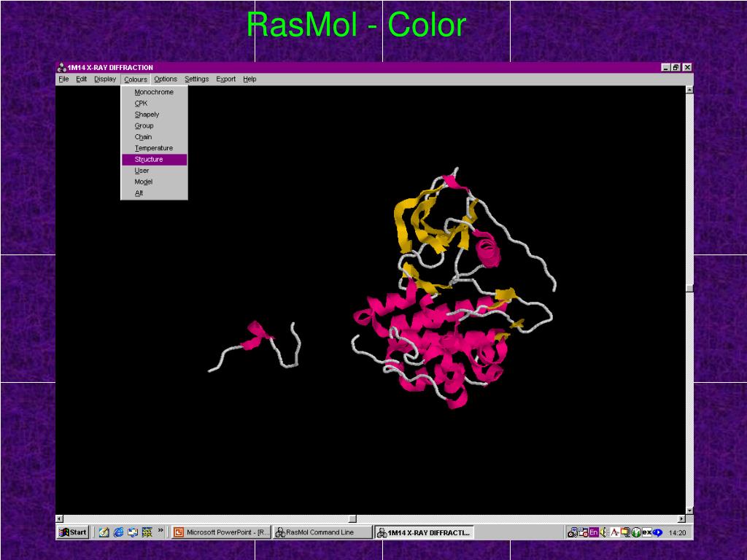Screen dimensions: 747x560
Task: Close the open Colours menu
Action: click(135, 79)
